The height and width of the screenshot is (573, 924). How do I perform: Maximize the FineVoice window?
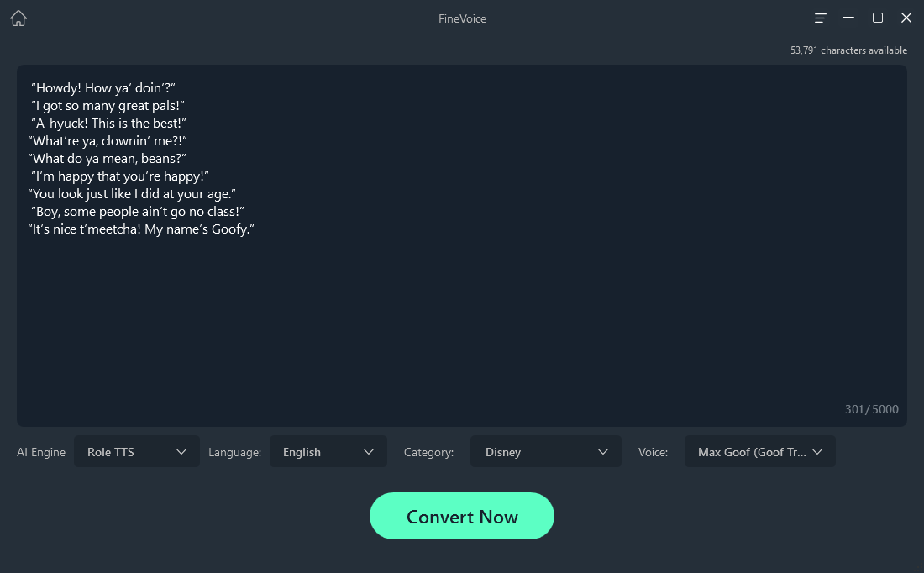(x=878, y=18)
